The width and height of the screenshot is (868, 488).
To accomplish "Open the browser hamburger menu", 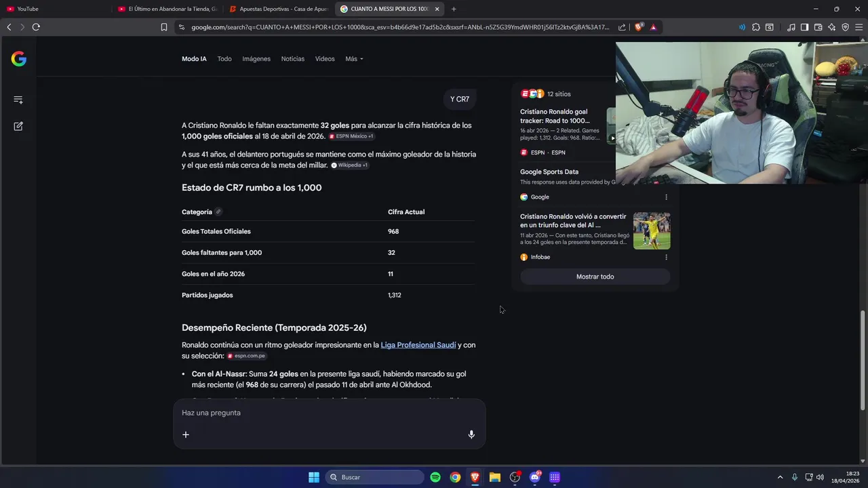I will tap(859, 27).
